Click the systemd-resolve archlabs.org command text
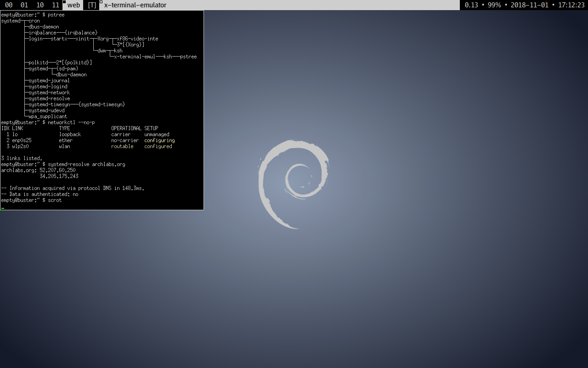 [x=86, y=164]
